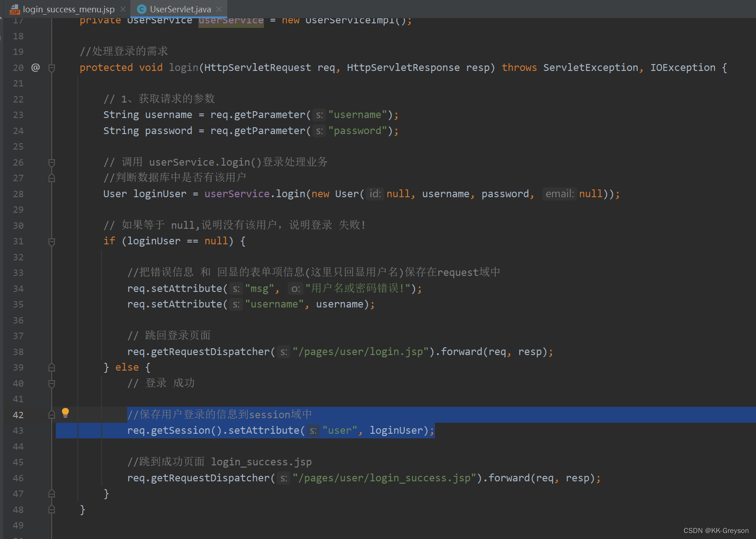Click the yellow lightbulb intention icon

[x=65, y=413]
